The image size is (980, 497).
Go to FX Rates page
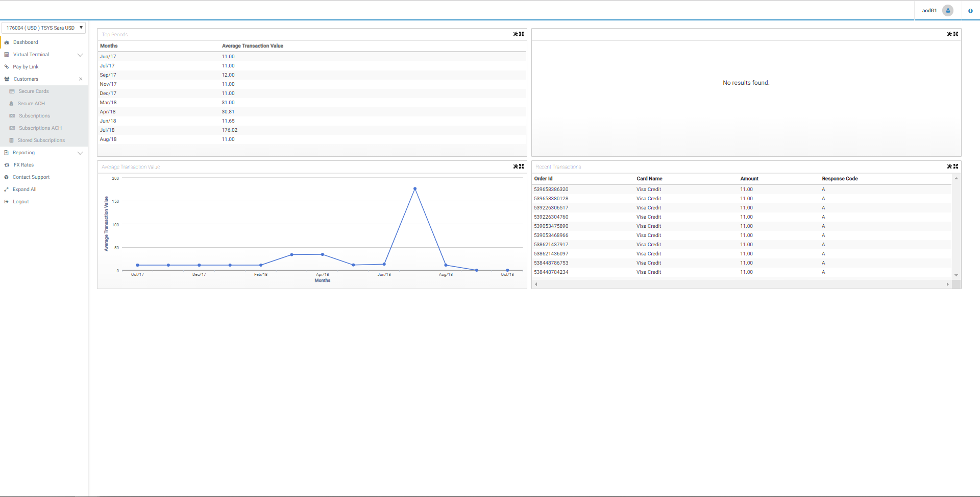point(23,165)
